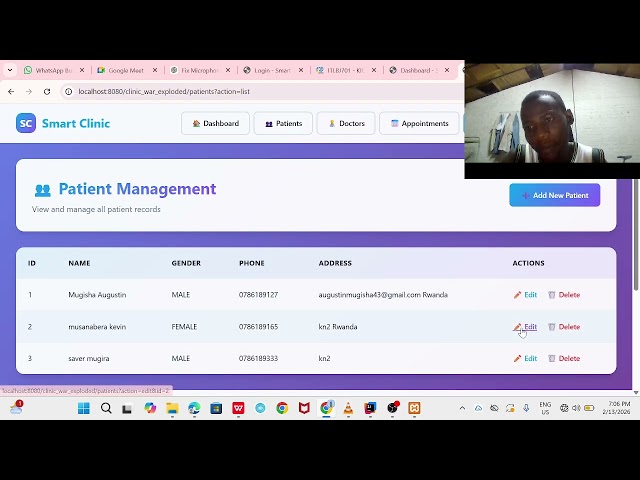Open File Explorer from the taskbar
Screen dimensions: 640x480
click(172, 408)
